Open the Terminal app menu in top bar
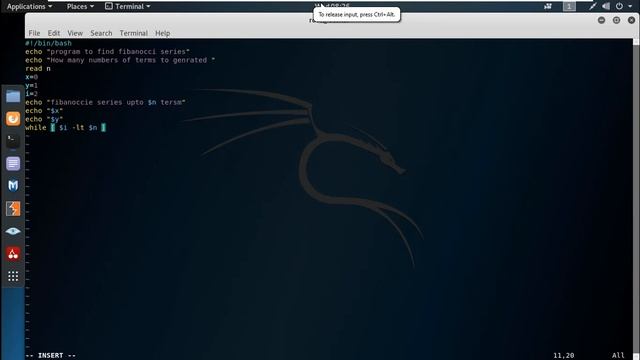 (x=127, y=7)
